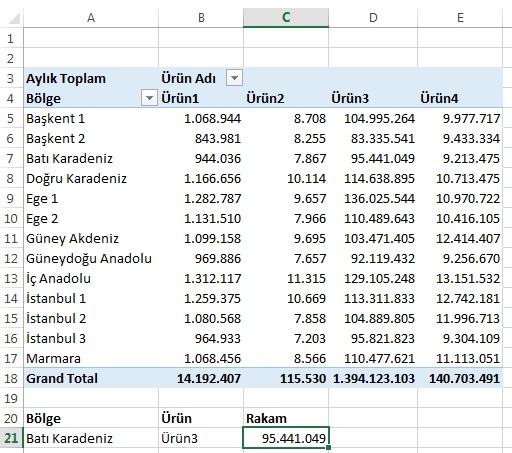Select the Ürün3 cell in row 21
Screen dimensions: 512x453
201,438
